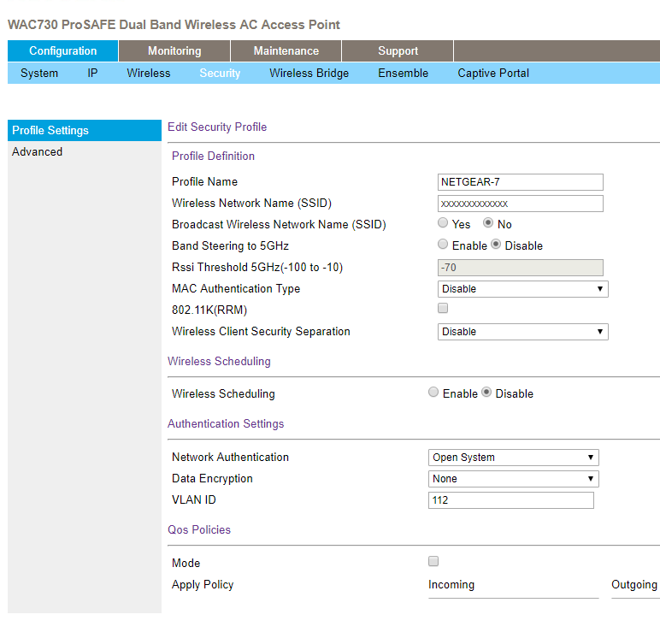Open the MAC Authentication Type dropdown

[x=522, y=289]
